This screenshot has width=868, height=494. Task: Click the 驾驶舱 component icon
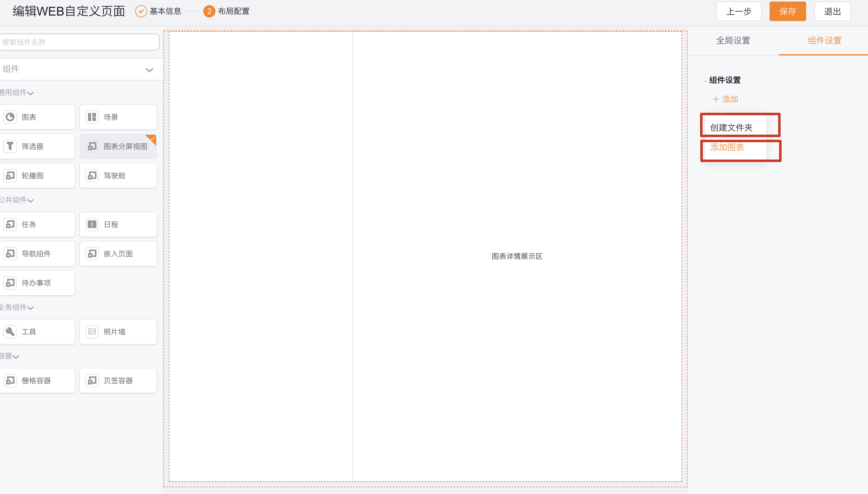(92, 175)
